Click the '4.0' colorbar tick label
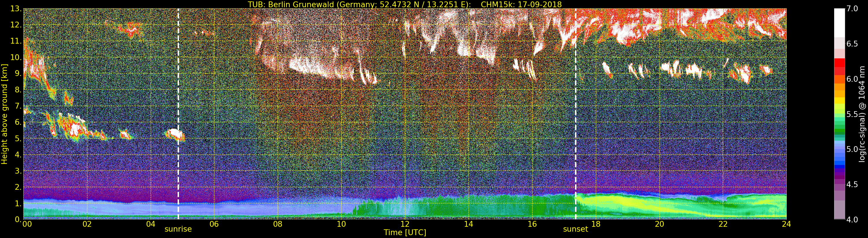 pos(852,220)
